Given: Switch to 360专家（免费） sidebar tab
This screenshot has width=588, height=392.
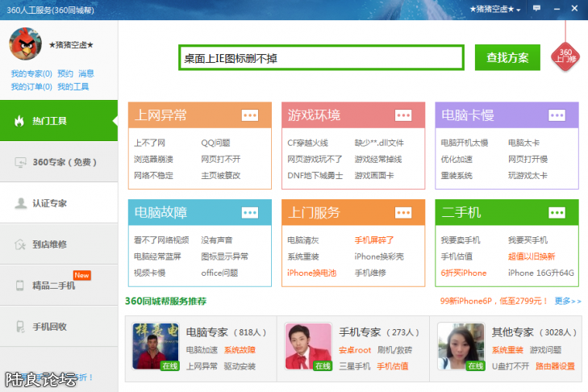Looking at the screenshot, I should click(x=59, y=162).
